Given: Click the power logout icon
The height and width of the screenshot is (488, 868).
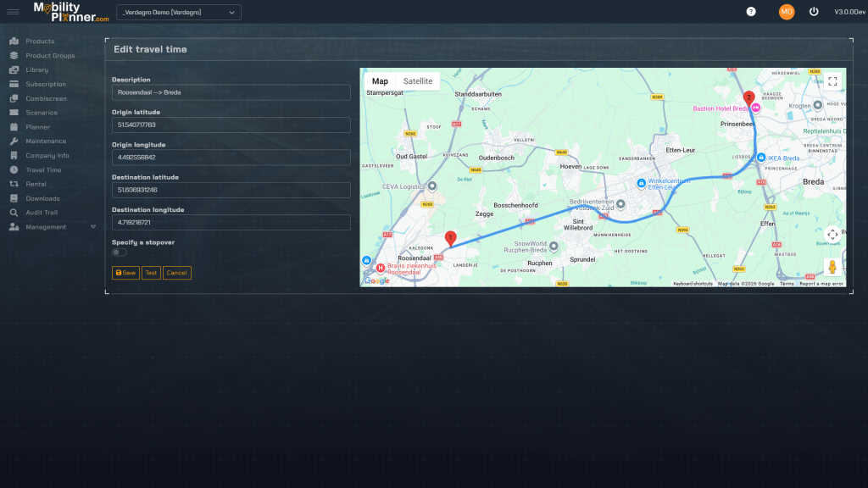Looking at the screenshot, I should point(814,12).
